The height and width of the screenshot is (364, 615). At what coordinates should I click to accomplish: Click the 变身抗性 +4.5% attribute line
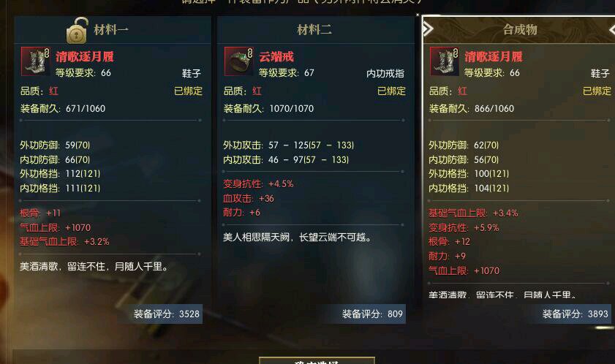click(258, 184)
